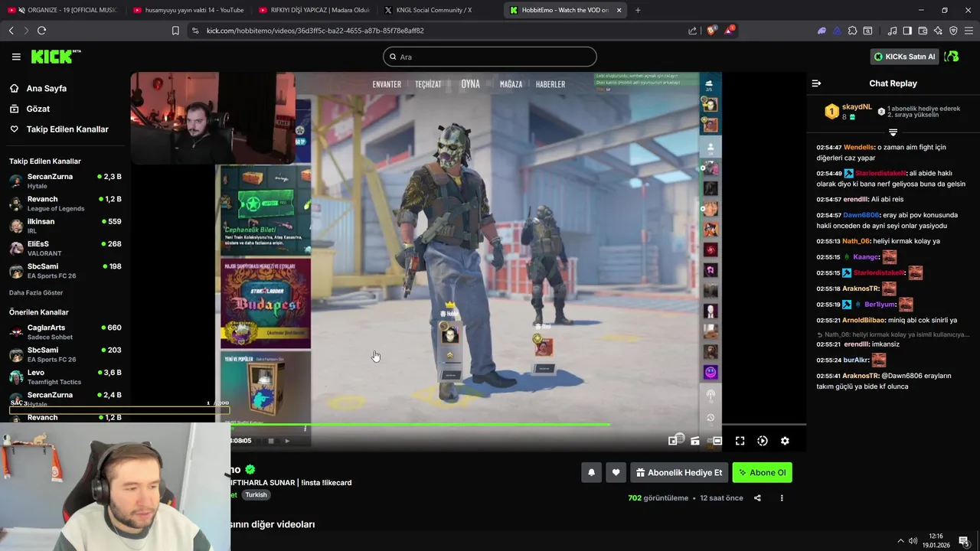Open CaglarArts Sadece Sohbet channel
This screenshot has width=980, height=551.
point(65,332)
